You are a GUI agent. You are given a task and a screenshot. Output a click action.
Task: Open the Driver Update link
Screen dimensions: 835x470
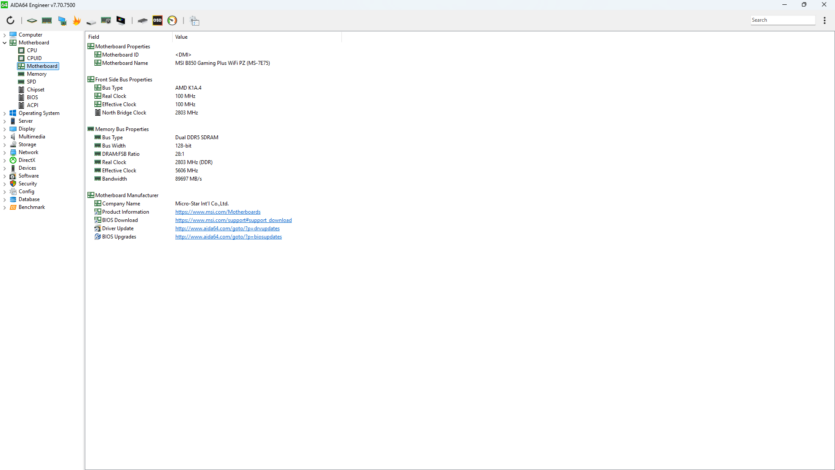click(228, 229)
